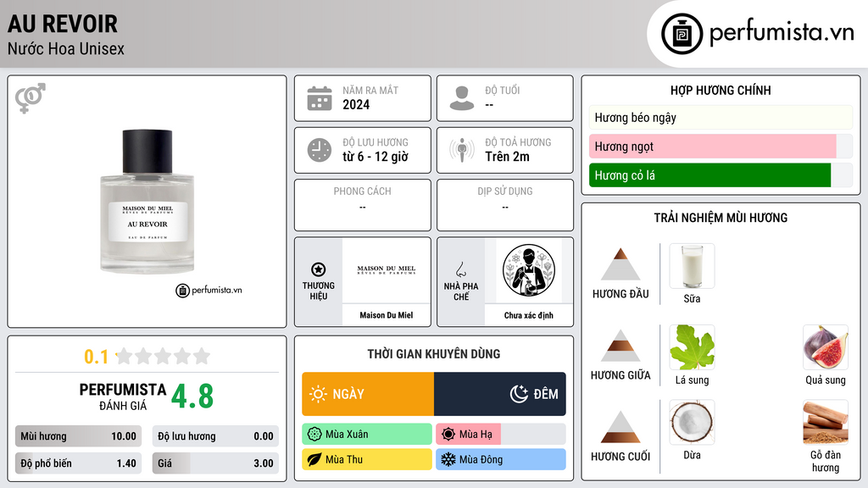The image size is (868, 488).
Task: Click the unisex gender symbol icon
Action: (30, 98)
